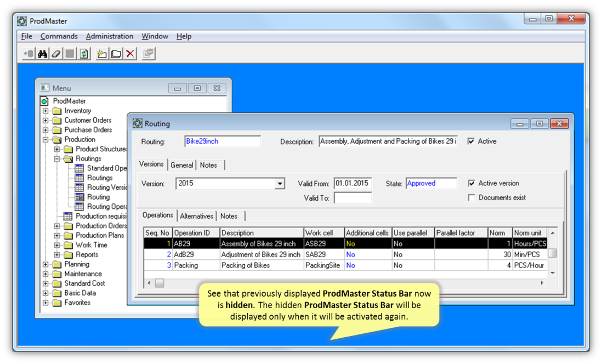Expand the Basic Data tree node
This screenshot has height=364, width=602.
click(x=46, y=293)
